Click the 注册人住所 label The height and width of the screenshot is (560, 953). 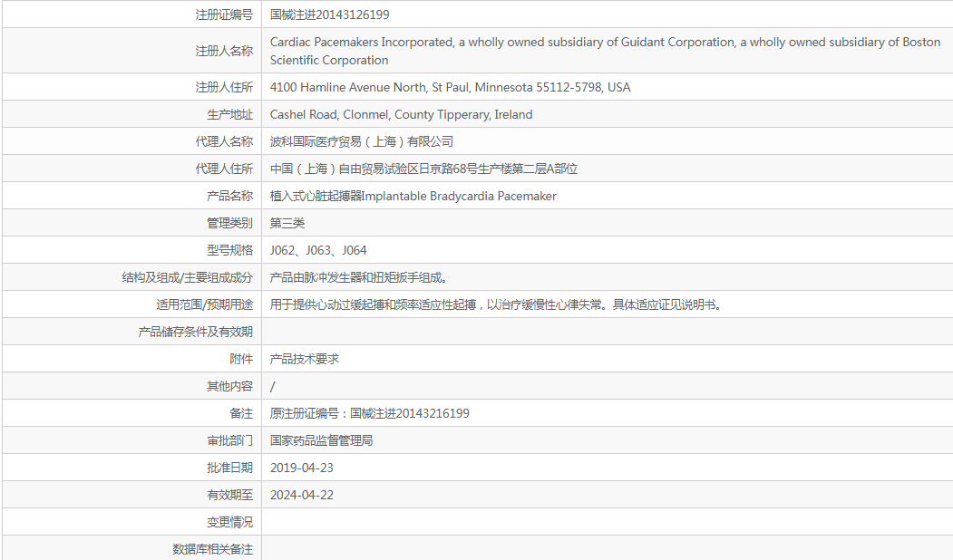point(224,87)
